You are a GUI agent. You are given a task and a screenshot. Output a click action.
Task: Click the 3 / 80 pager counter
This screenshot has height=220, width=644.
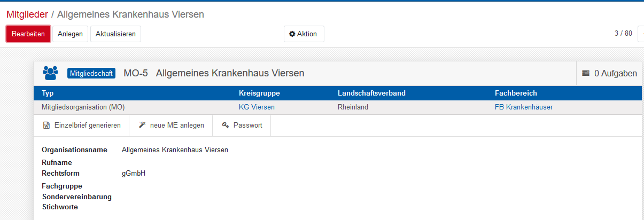pos(623,34)
